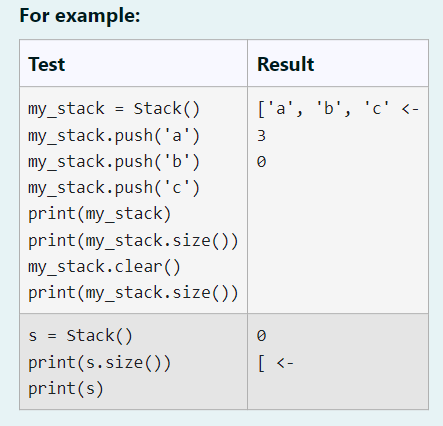Click the "For example:" heading
Viewport: 443px width, 426px height.
pyautogui.click(x=80, y=15)
